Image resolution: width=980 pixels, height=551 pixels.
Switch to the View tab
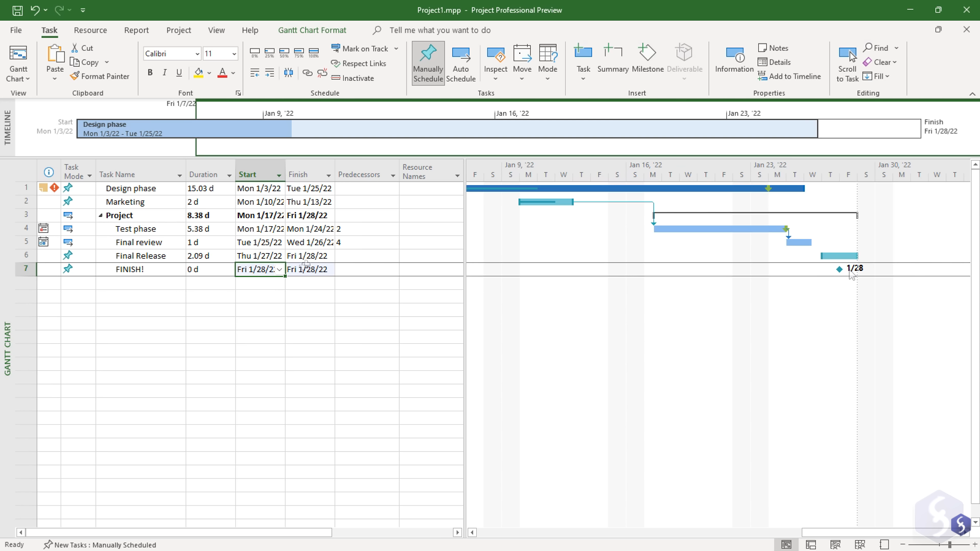click(216, 30)
